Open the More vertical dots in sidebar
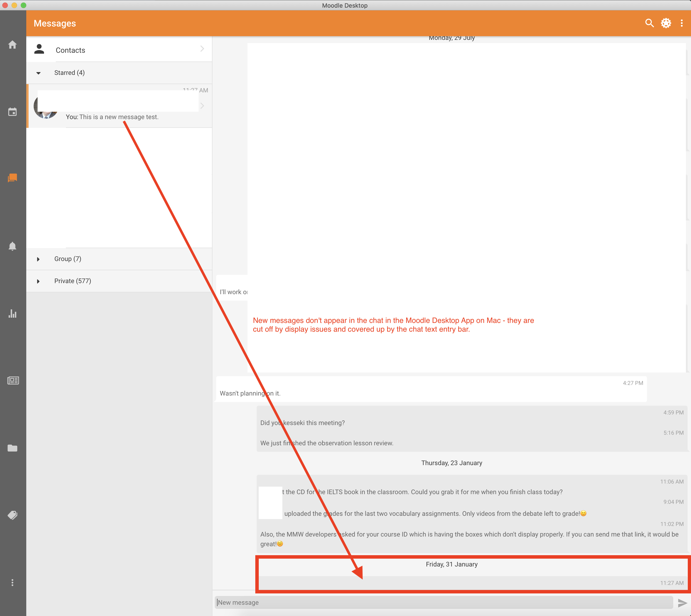Screen dimensions: 691x616 12,583
